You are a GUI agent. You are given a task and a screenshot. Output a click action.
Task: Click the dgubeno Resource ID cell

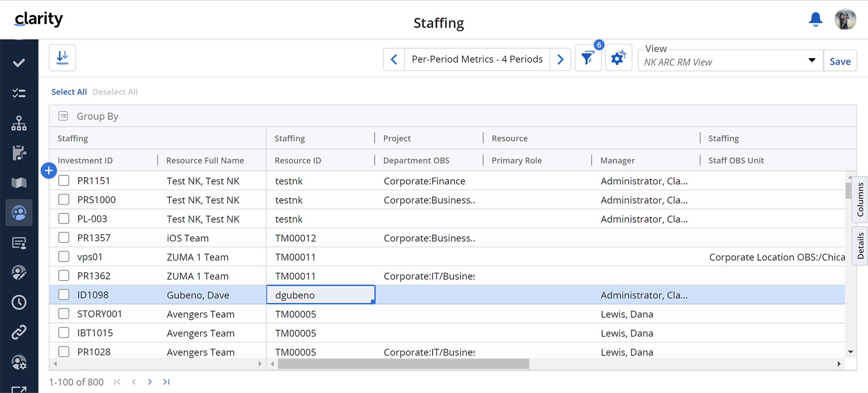(x=321, y=295)
